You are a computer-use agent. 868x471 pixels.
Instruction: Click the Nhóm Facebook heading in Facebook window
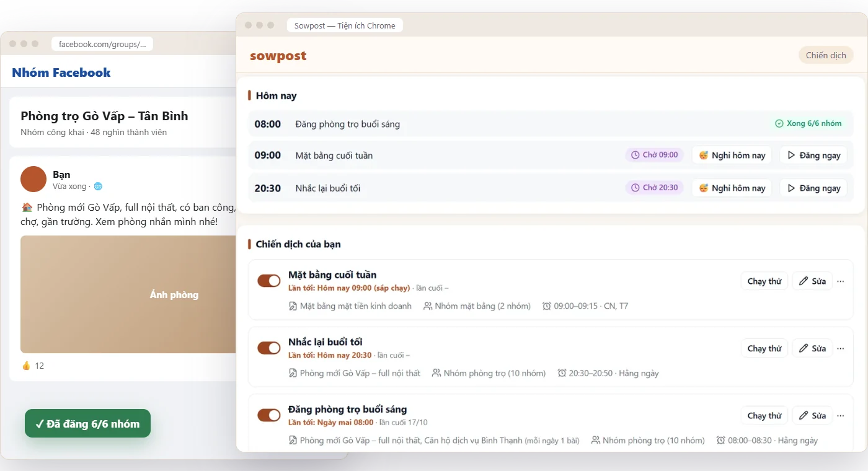point(61,73)
